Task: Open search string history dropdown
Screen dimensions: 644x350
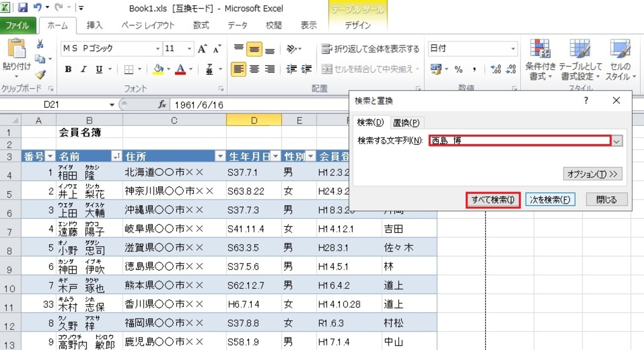Action: (617, 141)
